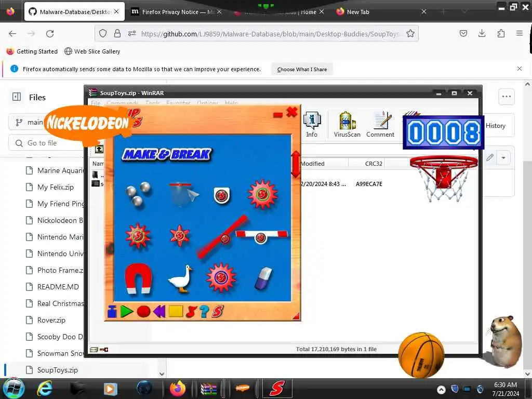
Task: Click the yellow square stop button
Action: tap(176, 312)
